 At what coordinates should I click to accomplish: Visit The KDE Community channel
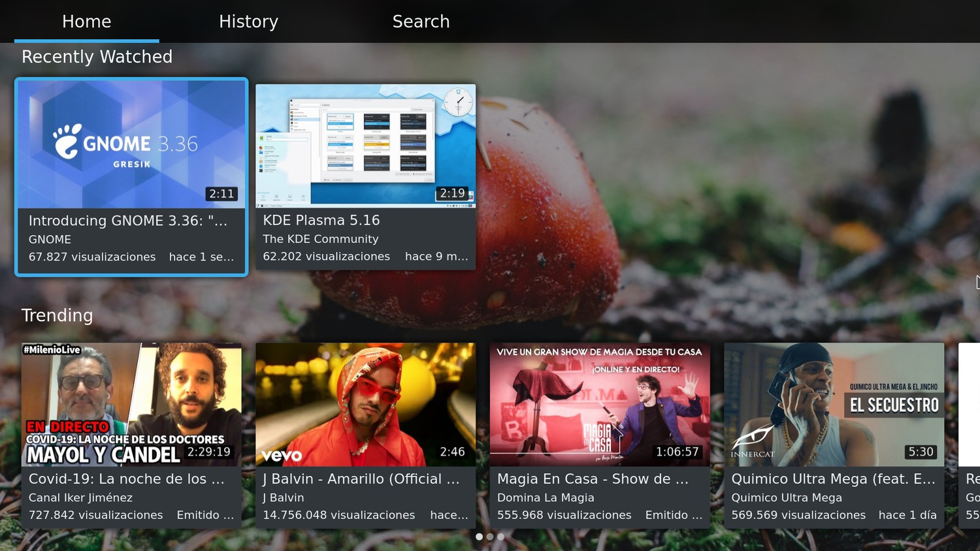(320, 239)
